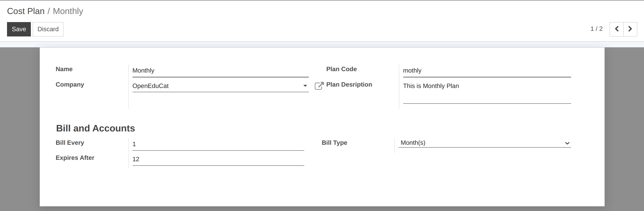Click the 'Bill and Accounts' heading

(95, 128)
